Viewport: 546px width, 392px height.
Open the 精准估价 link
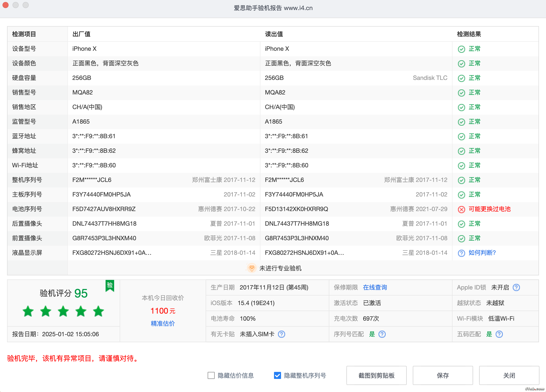[163, 323]
